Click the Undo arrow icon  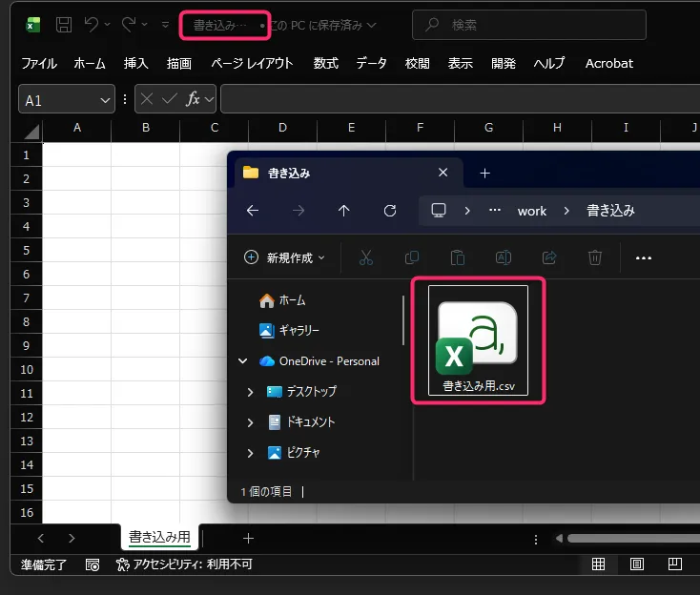click(x=92, y=25)
